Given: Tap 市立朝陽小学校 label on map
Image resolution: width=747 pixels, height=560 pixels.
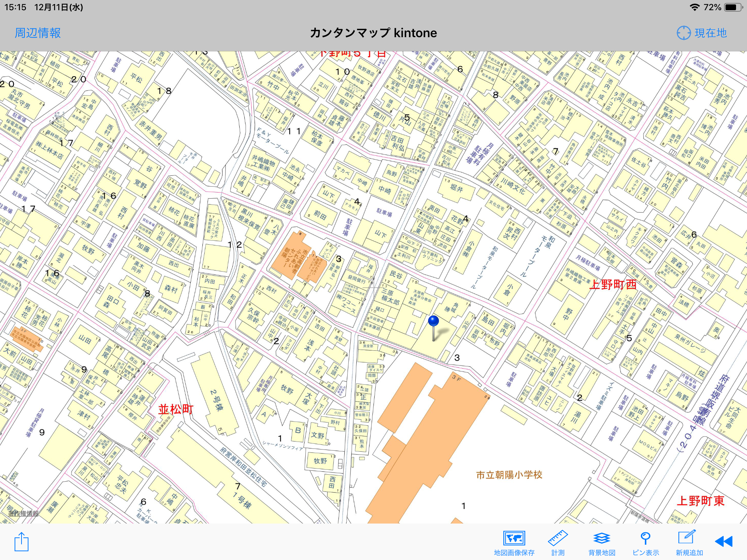Looking at the screenshot, I should [x=509, y=475].
